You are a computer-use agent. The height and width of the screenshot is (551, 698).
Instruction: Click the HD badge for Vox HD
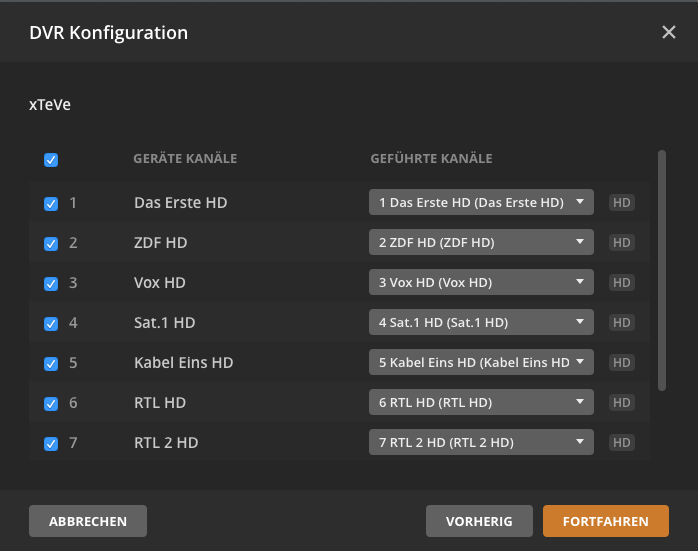[622, 283]
